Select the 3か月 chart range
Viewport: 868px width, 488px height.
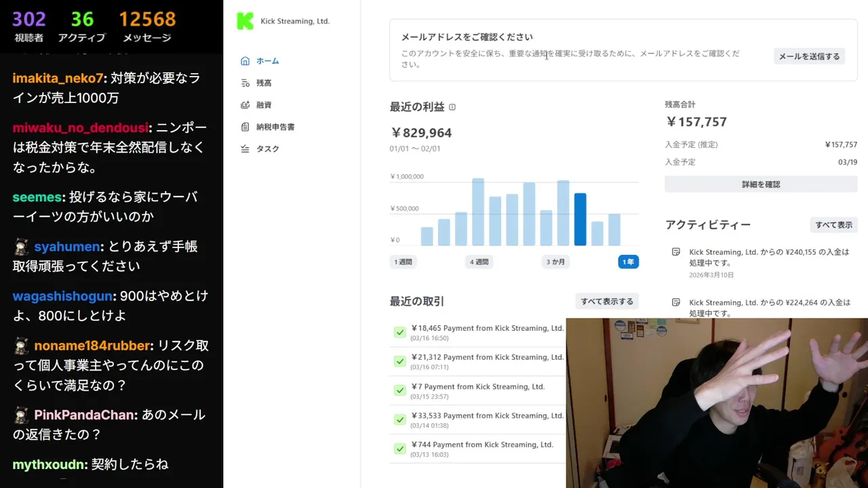[556, 262]
